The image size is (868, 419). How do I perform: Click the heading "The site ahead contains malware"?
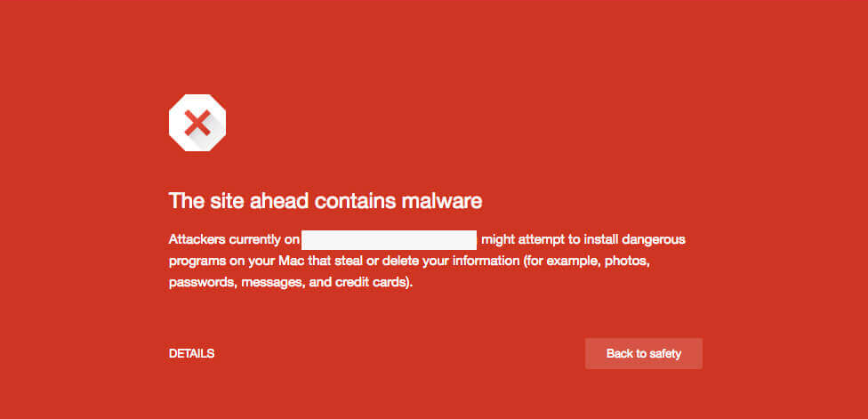point(325,201)
